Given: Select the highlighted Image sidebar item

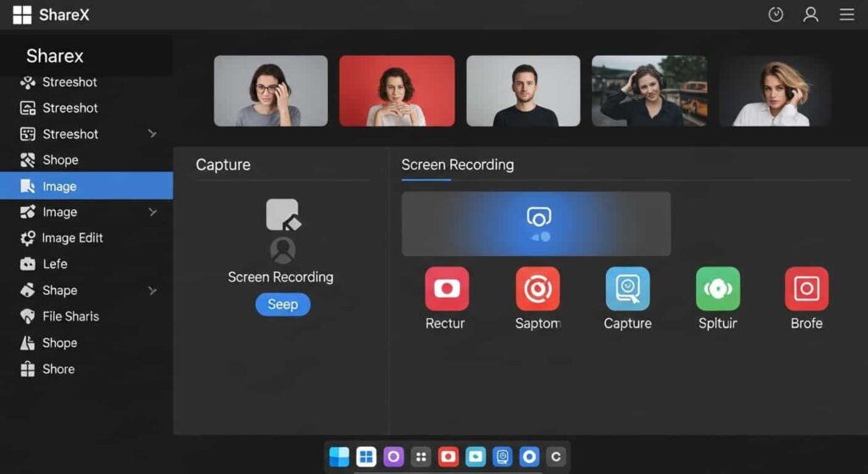Looking at the screenshot, I should coord(86,186).
